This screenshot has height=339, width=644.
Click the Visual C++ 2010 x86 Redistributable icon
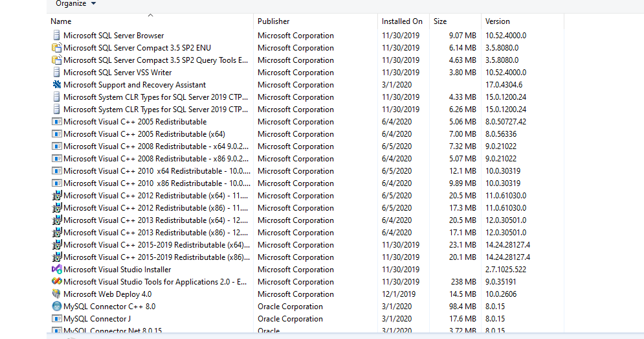pos(57,183)
